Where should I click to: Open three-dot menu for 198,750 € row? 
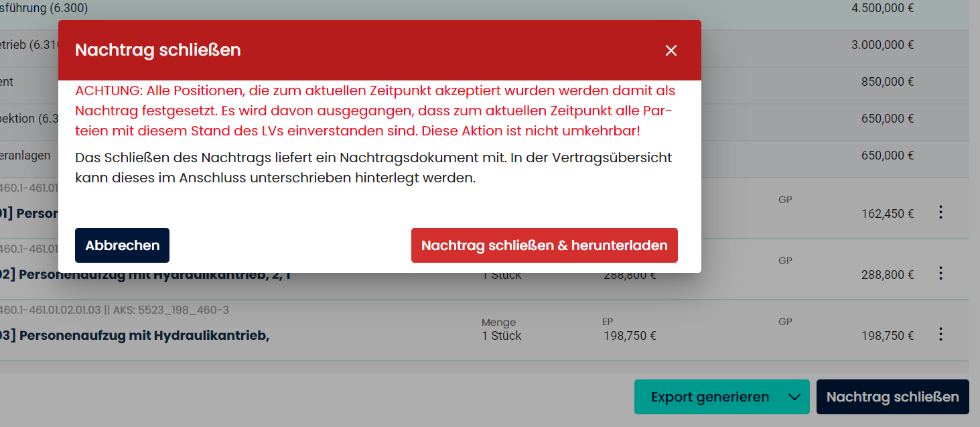pos(940,334)
